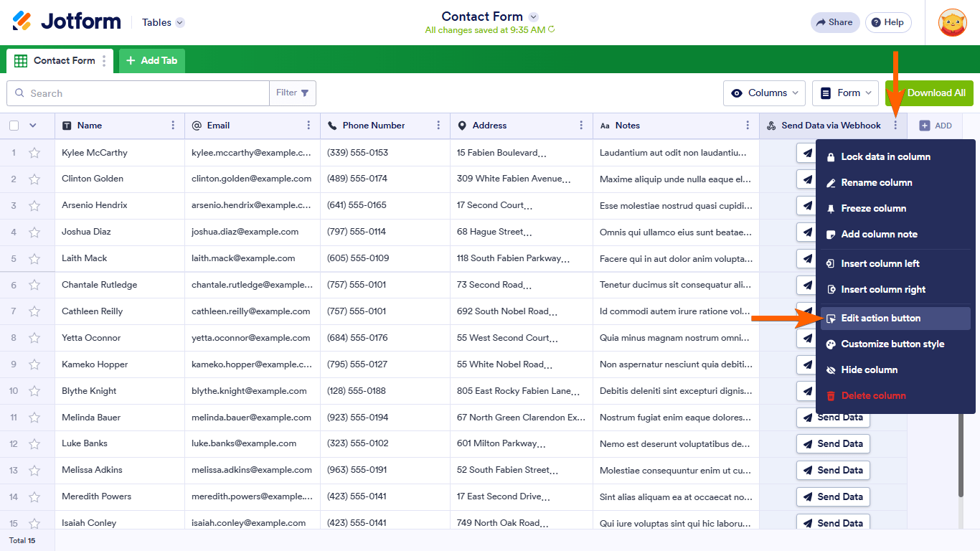
Task: Open Columns visibility dropdown
Action: [765, 93]
